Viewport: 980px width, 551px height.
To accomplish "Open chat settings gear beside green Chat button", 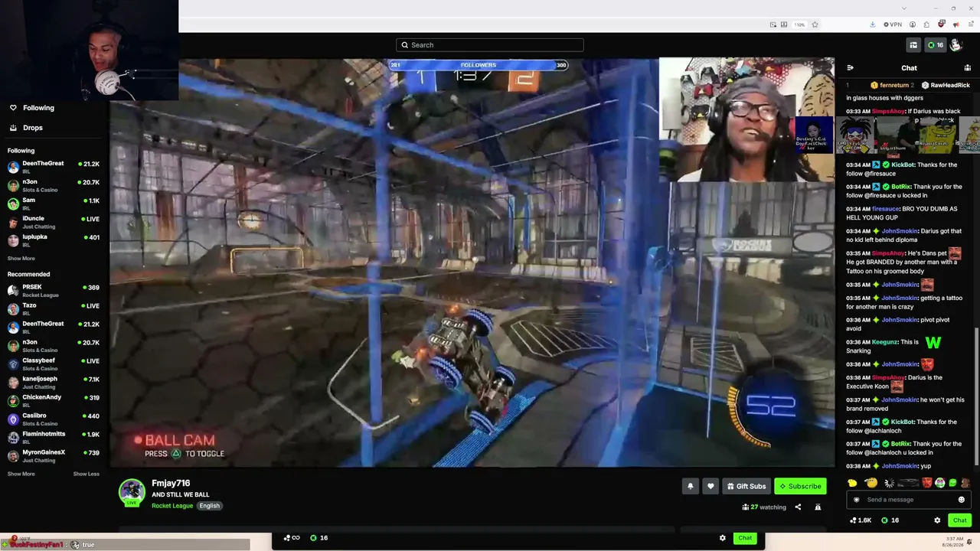I will coord(937,520).
